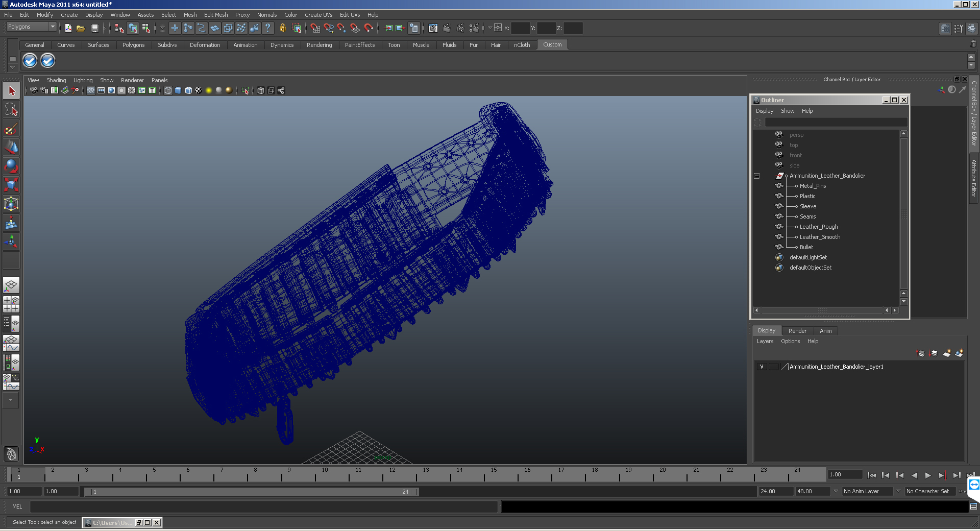The width and height of the screenshot is (980, 531).
Task: Toggle visibility V box of bandolier layer
Action: pos(762,367)
